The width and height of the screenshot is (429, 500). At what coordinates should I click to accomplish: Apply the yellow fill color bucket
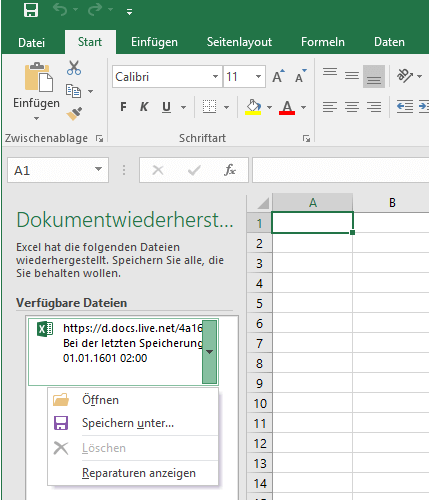253,107
